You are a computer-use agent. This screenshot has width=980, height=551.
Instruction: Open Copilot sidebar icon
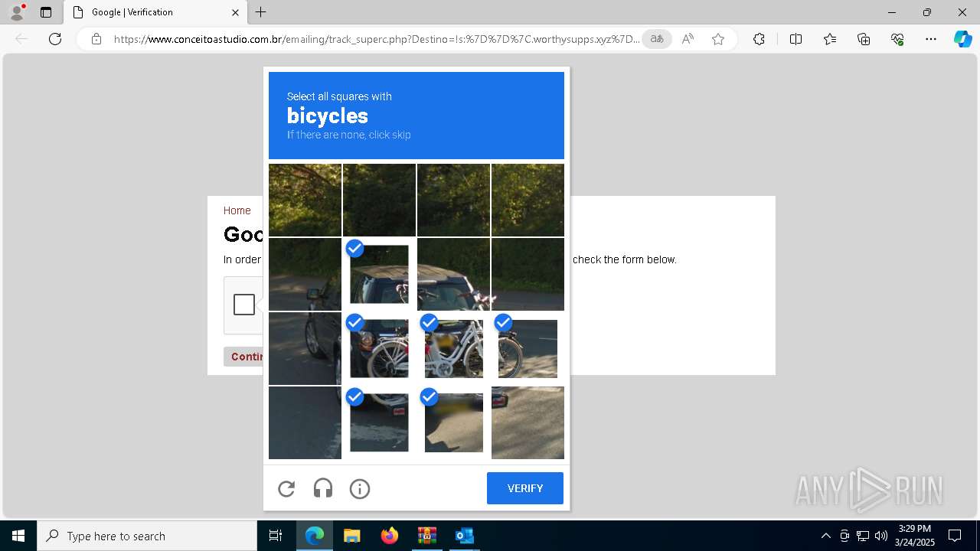pos(963,39)
